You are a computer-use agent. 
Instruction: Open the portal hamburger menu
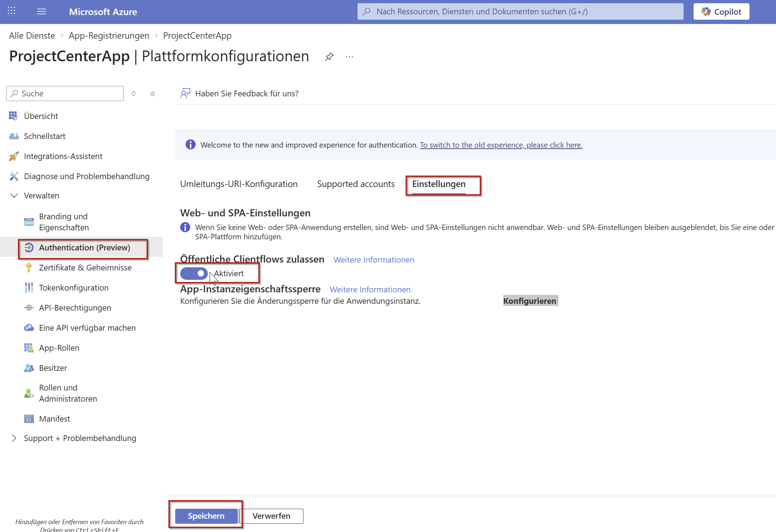point(42,11)
